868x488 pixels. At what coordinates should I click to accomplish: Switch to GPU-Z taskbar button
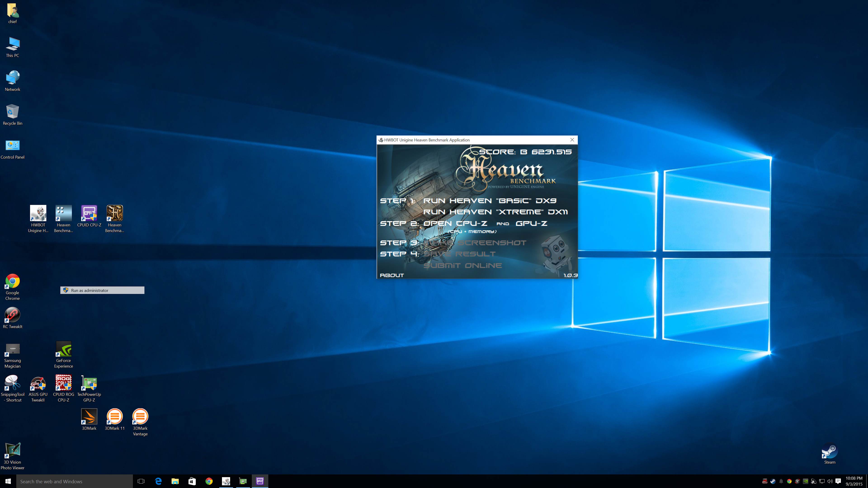[243, 481]
